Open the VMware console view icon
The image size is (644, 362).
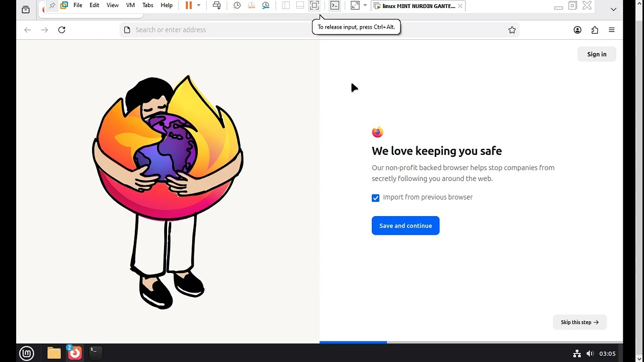pos(335,6)
